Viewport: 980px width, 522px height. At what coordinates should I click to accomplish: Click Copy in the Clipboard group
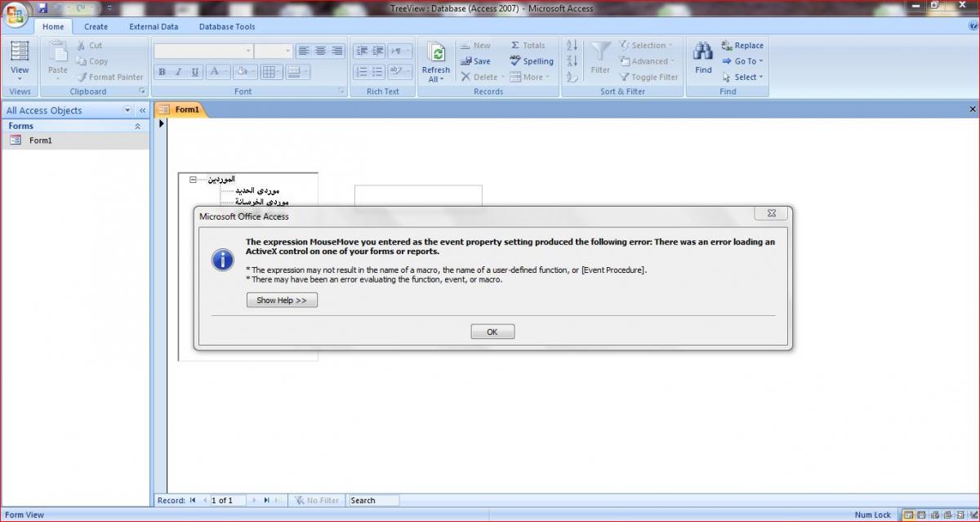tap(91, 61)
